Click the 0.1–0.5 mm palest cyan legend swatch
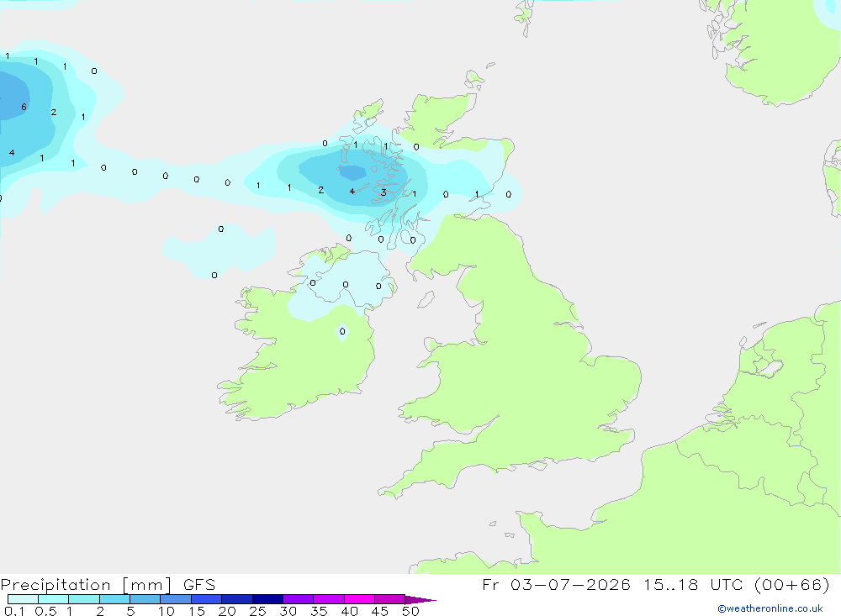The image size is (841, 616). [x=23, y=599]
